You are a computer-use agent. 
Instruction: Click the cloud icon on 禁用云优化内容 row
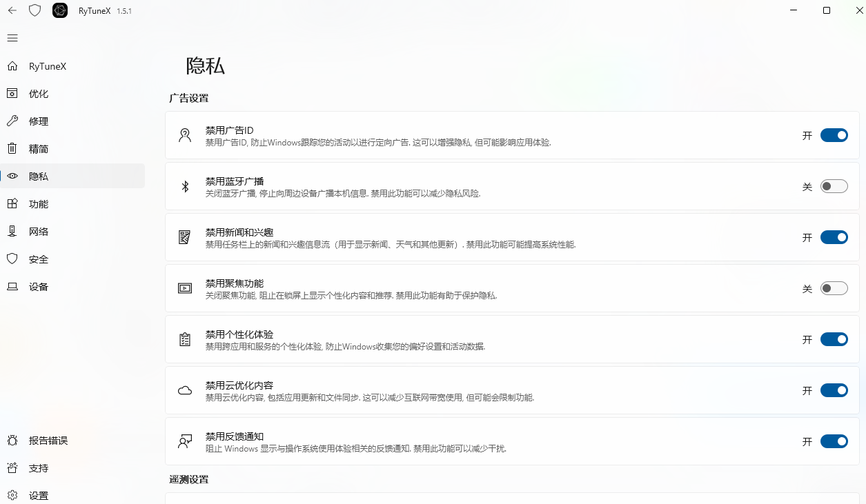(184, 390)
